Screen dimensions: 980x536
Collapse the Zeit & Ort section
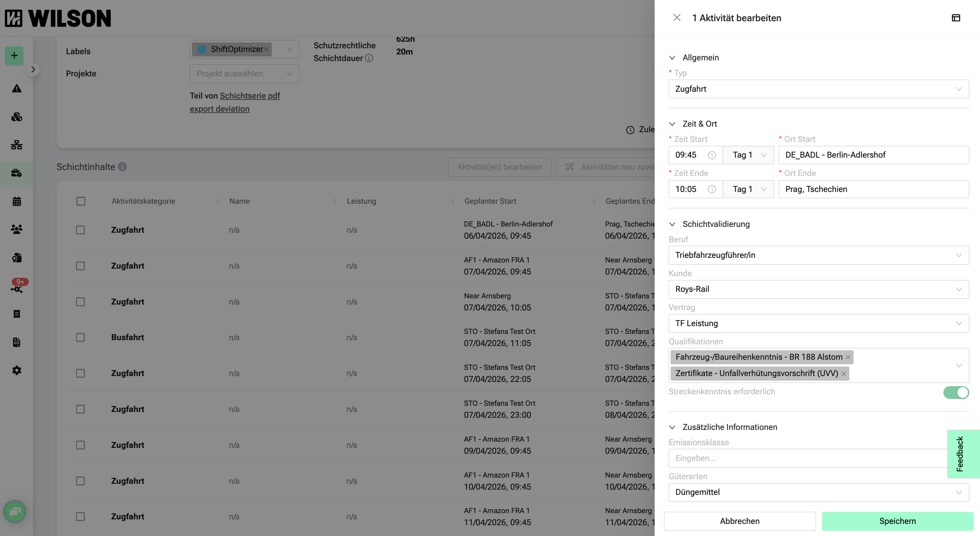tap(672, 124)
